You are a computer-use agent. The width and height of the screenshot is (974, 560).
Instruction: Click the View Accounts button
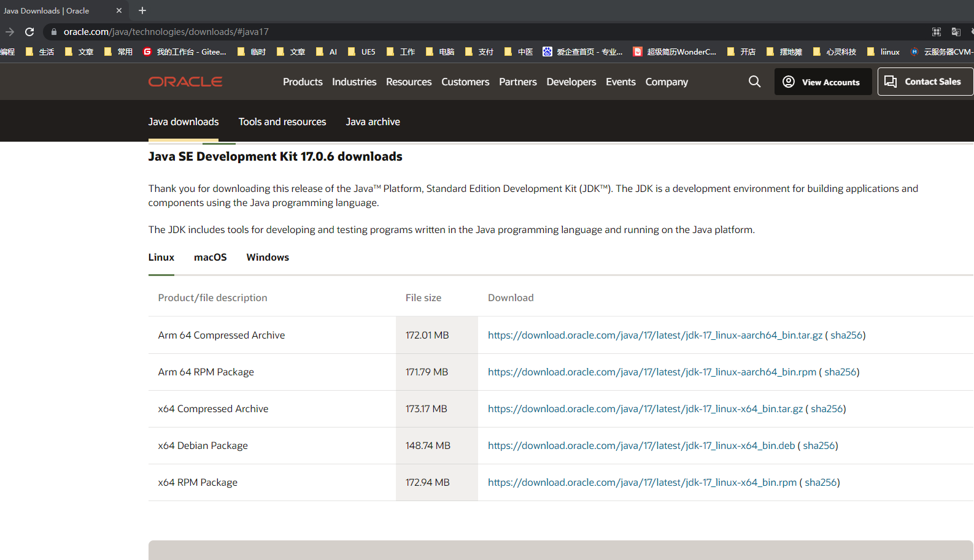[x=823, y=82]
